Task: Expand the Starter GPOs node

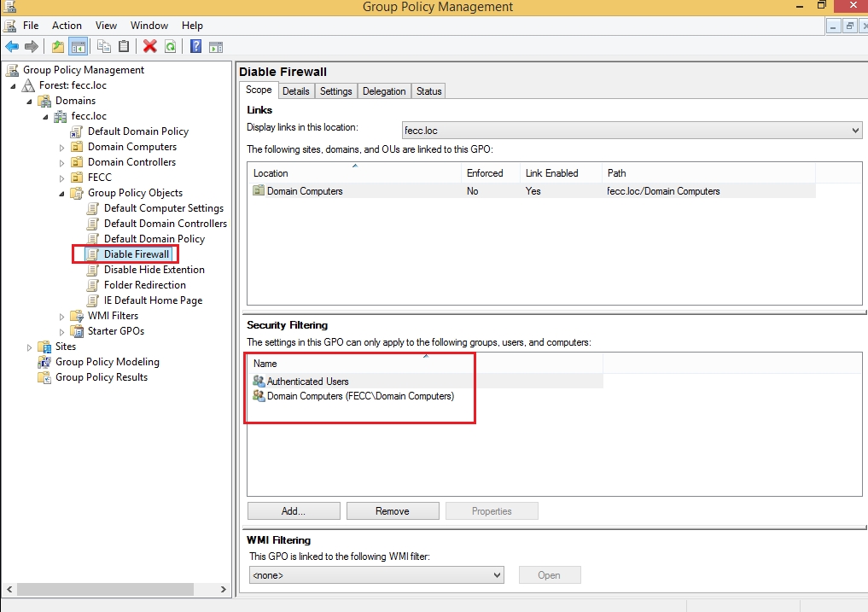Action: [x=62, y=332]
